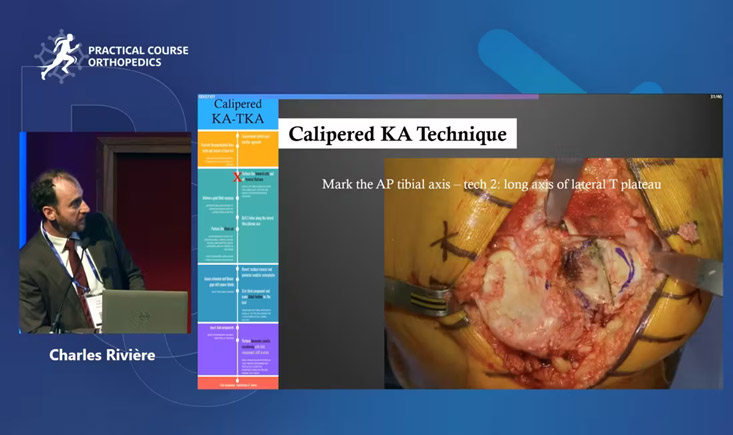
Task: Click the slide number in top-right corner
Action: tap(715, 97)
